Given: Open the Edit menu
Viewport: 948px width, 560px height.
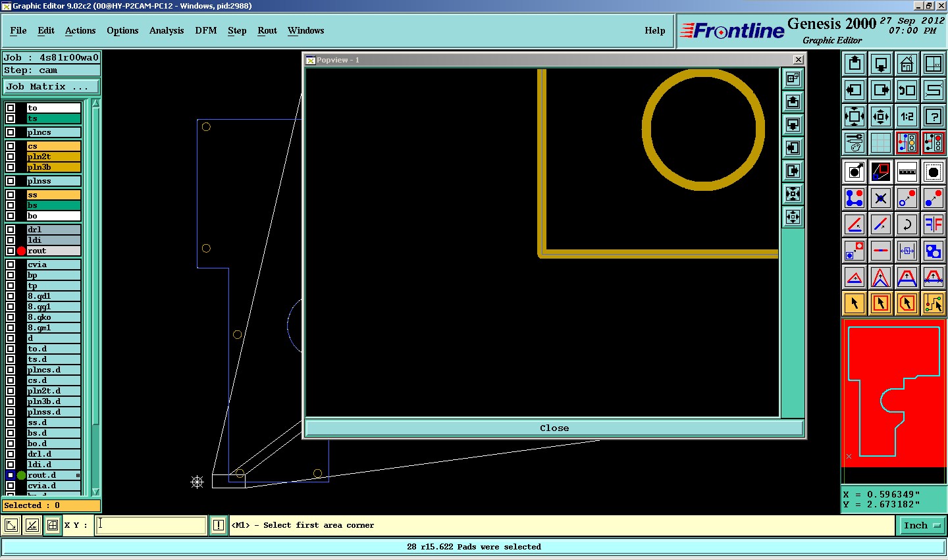Looking at the screenshot, I should (46, 30).
